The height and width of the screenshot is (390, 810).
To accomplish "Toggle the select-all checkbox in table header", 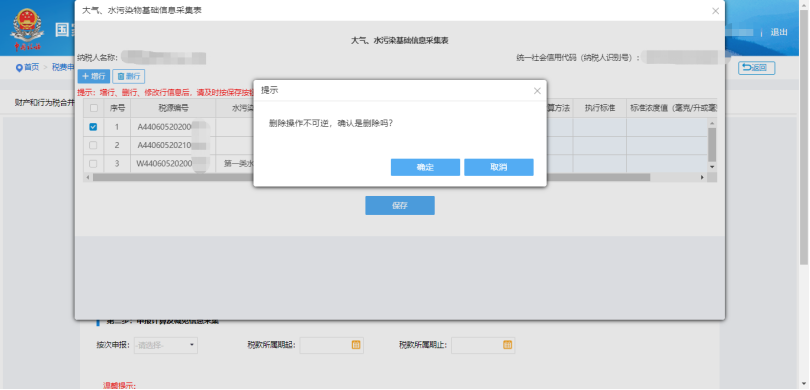I will [x=94, y=108].
